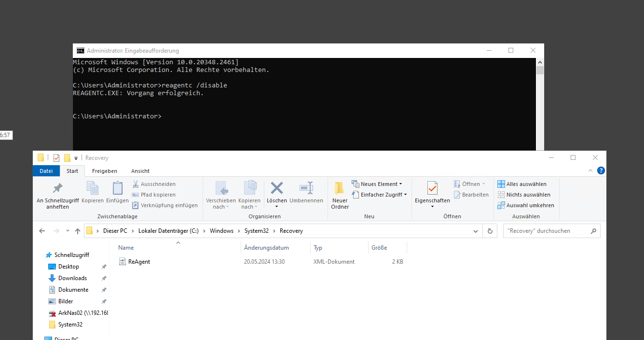
Task: Switch to the Freigeben ribbon tab
Action: pos(105,171)
